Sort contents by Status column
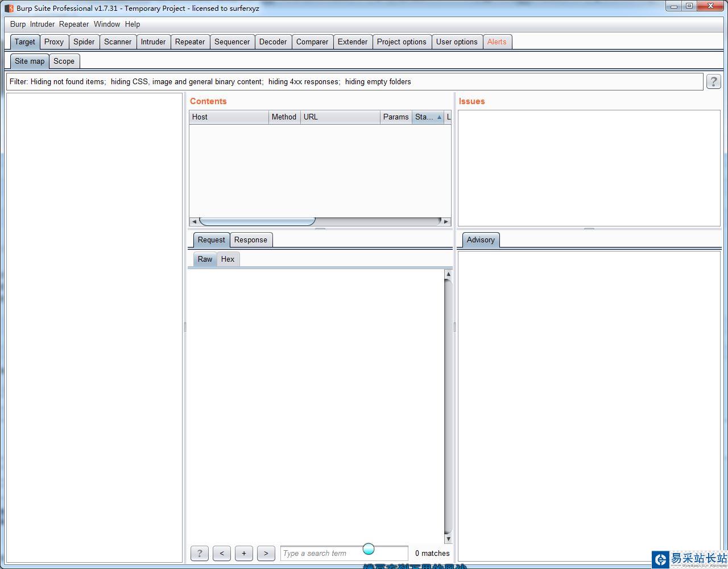The image size is (728, 569). [x=428, y=117]
